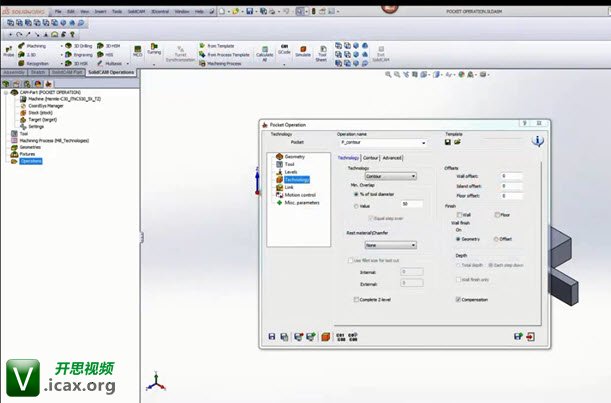Open the Technology Contour dropdown
This screenshot has height=403, width=611.
[x=390, y=177]
